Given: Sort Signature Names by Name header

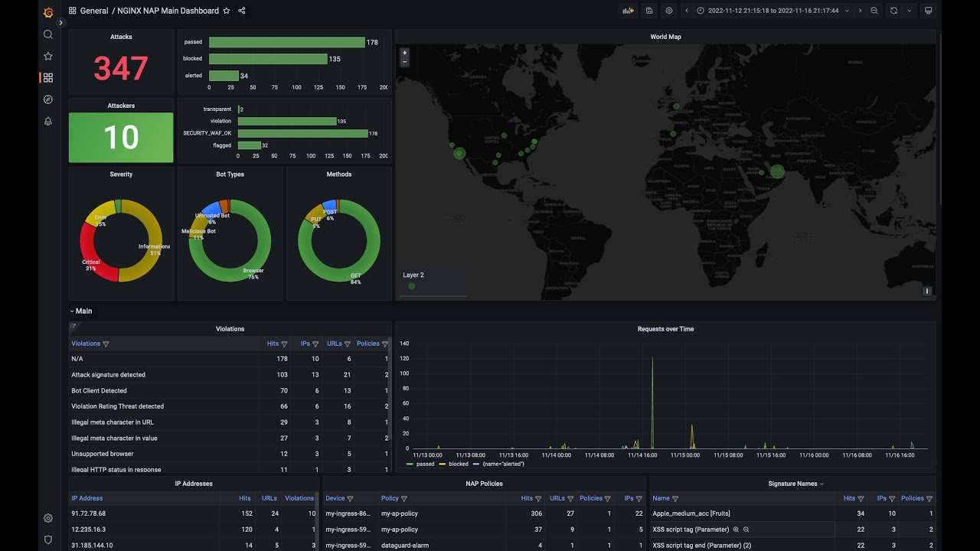Looking at the screenshot, I should (x=661, y=498).
